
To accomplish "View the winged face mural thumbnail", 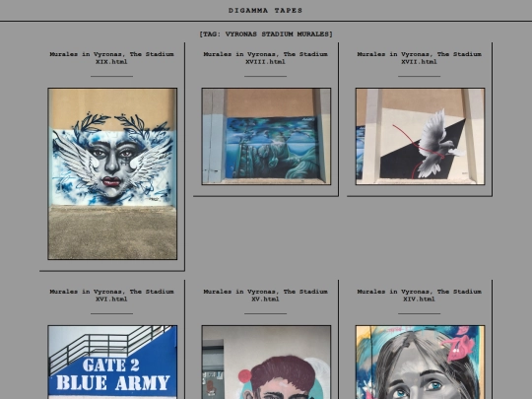I will [112, 173].
